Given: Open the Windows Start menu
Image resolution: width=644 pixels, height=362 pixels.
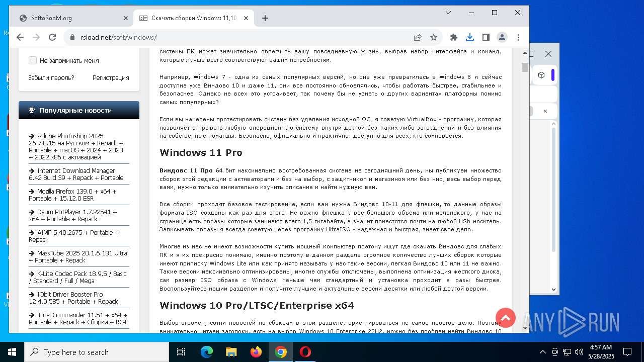Looking at the screenshot, I should coord(12,352).
